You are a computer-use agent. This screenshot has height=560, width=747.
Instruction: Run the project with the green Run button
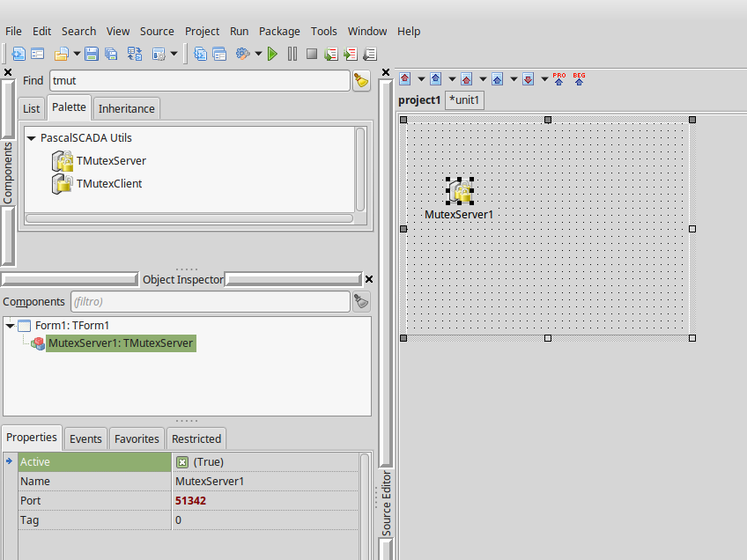click(x=272, y=54)
